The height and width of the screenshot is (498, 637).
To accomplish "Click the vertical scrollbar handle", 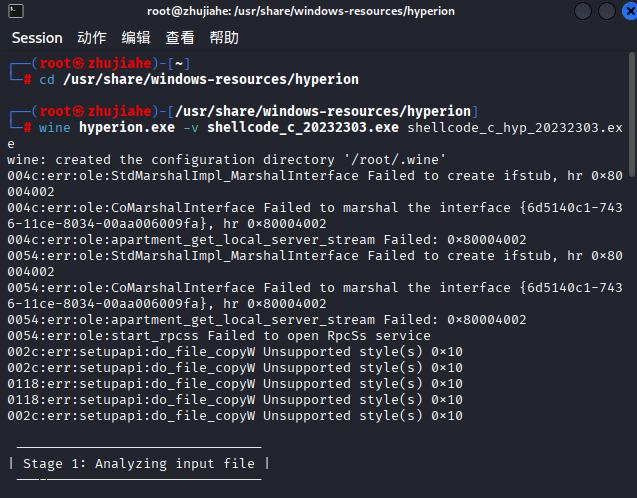I will point(632,115).
